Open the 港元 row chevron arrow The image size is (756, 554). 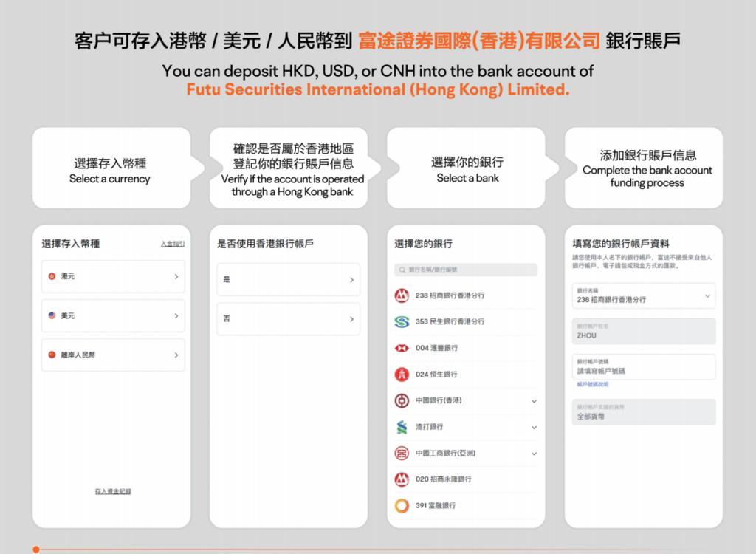pos(176,276)
